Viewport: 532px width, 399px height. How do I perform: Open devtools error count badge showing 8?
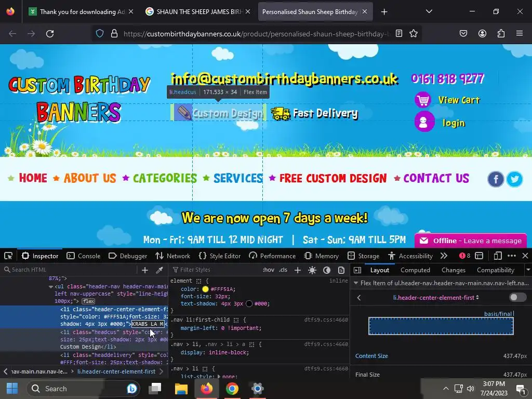tap(465, 256)
